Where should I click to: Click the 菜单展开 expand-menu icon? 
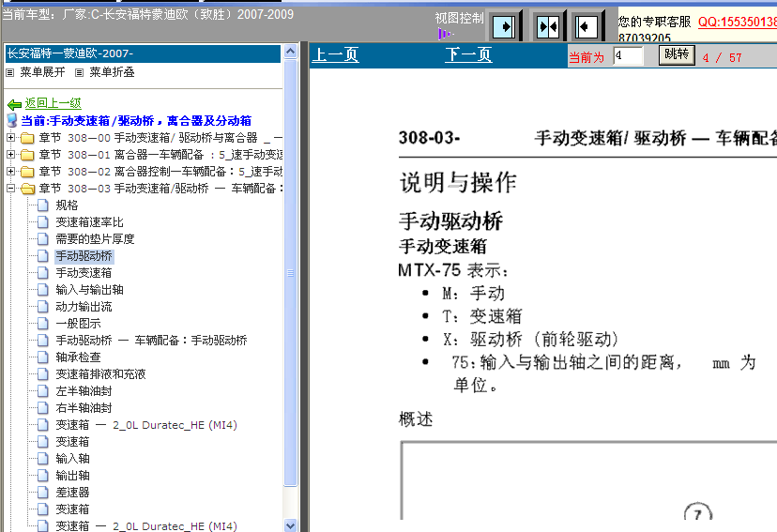point(10,73)
